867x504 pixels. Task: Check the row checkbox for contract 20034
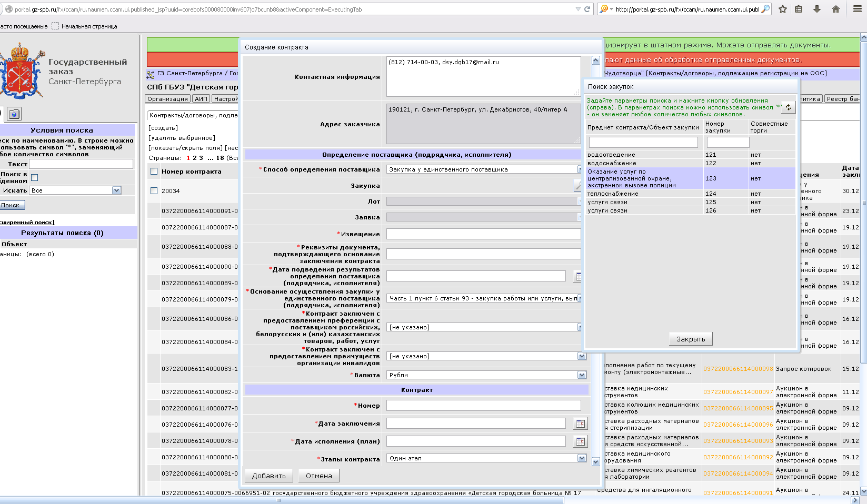click(154, 191)
